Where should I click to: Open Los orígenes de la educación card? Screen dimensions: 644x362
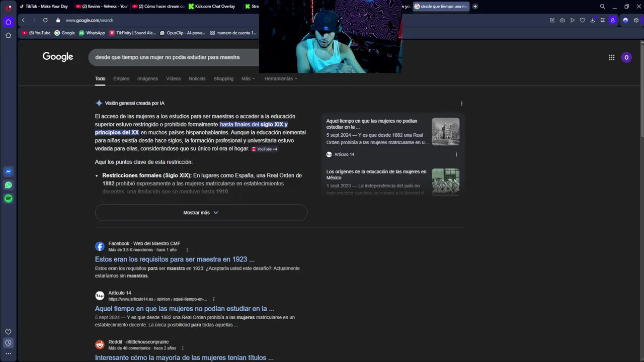(x=376, y=174)
